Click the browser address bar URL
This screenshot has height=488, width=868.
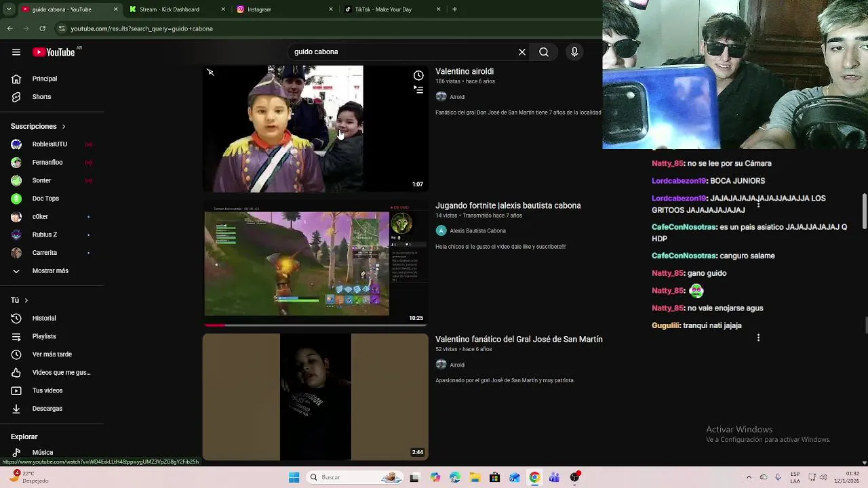click(x=142, y=28)
